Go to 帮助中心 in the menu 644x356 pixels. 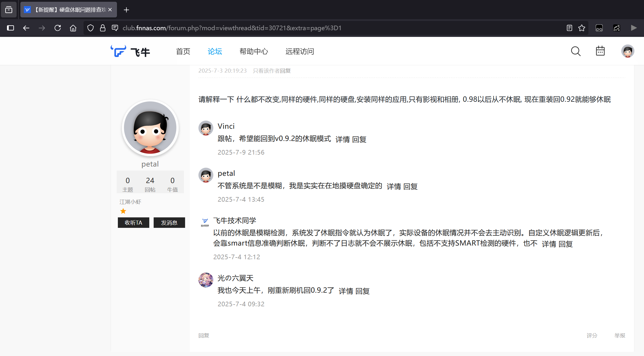coord(253,51)
